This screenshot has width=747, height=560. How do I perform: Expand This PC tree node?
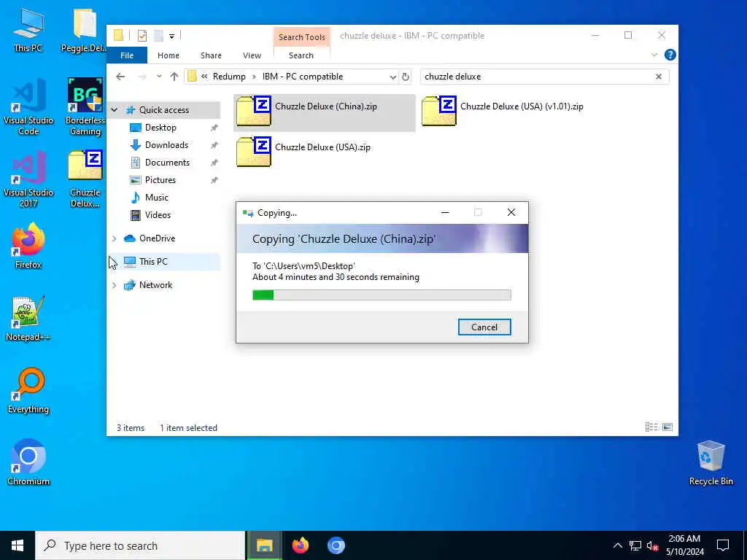point(115,262)
